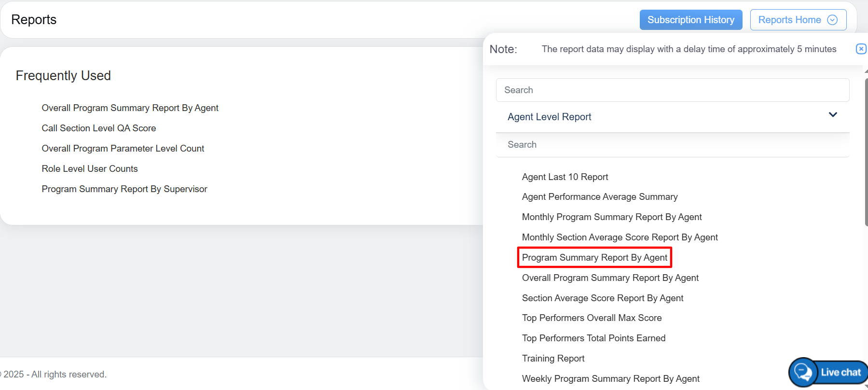Open Call Section Level QA Score link
Image resolution: width=868 pixels, height=390 pixels.
tap(99, 128)
